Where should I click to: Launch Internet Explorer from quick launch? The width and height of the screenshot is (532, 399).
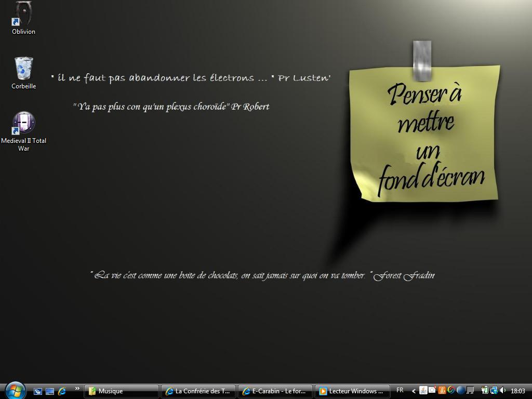click(62, 391)
